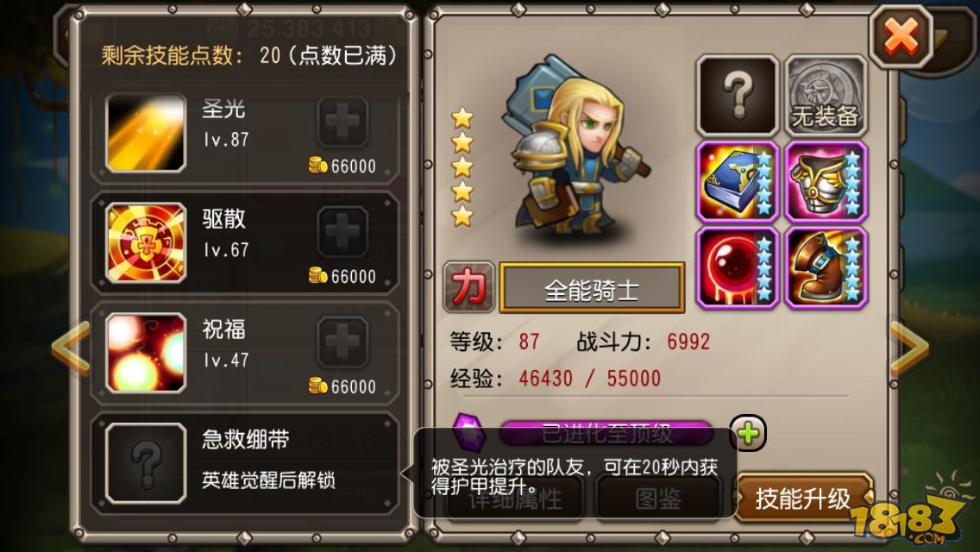The image size is (980, 552).
Task: Upgrade 驱散 with its plus button
Action: (342, 232)
